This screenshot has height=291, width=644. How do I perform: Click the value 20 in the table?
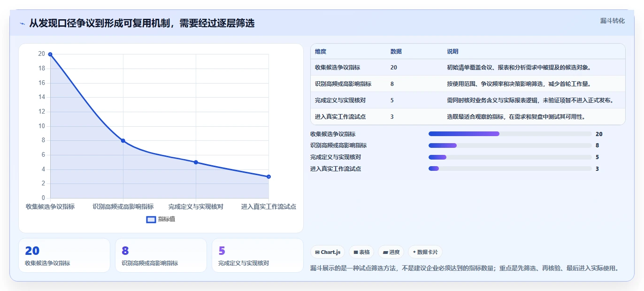click(x=393, y=68)
